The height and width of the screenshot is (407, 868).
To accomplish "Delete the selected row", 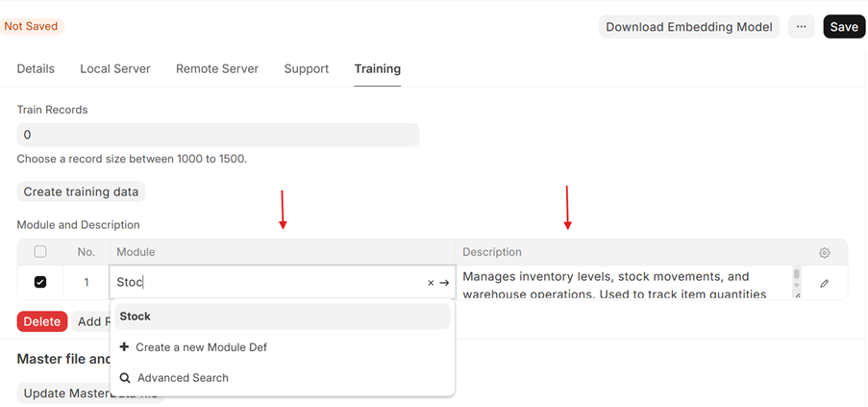I will (x=41, y=321).
